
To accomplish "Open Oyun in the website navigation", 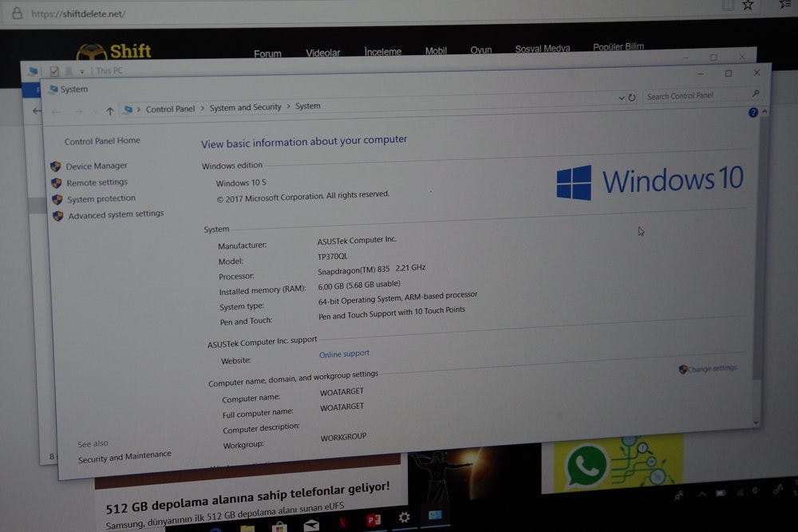I will (x=481, y=49).
